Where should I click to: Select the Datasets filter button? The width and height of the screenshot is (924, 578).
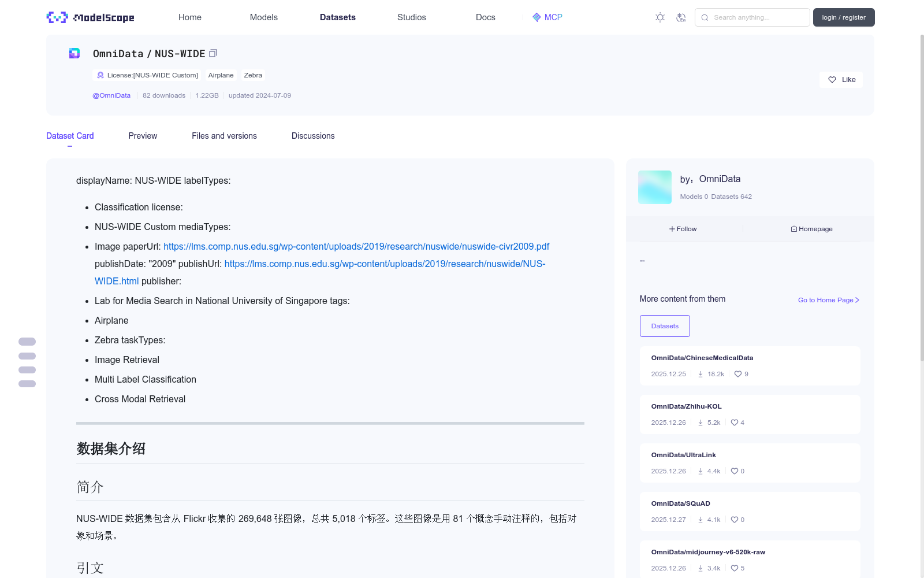tap(665, 326)
